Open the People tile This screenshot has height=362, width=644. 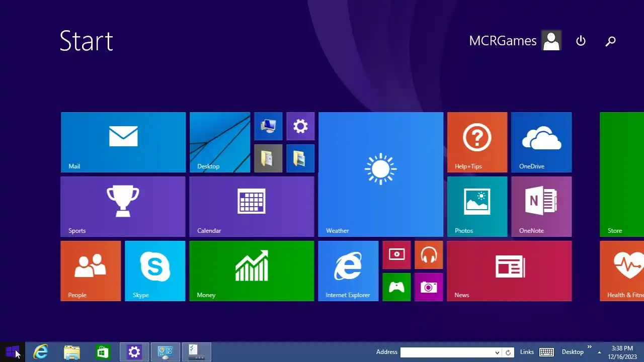(91, 271)
